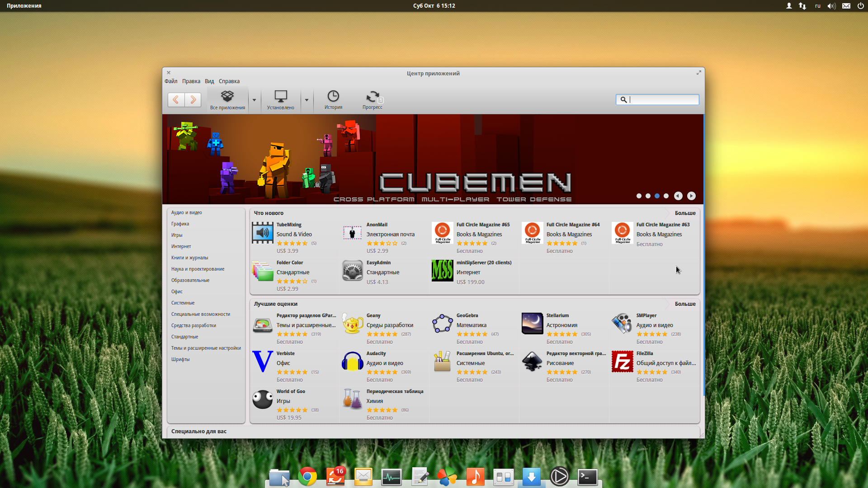Select the Игры category in sidebar
Screen dimensions: 868x488
point(177,235)
